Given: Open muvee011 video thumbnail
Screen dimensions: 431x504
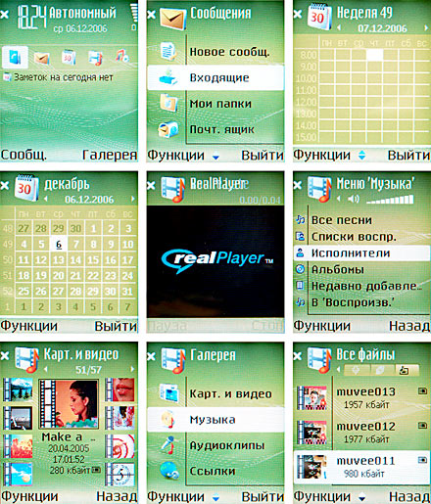Looking at the screenshot, I should [x=312, y=467].
